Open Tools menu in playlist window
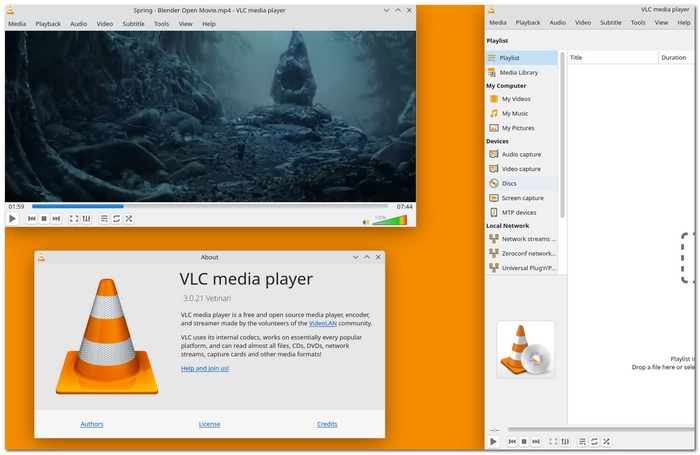The image size is (700, 455). 638,22
